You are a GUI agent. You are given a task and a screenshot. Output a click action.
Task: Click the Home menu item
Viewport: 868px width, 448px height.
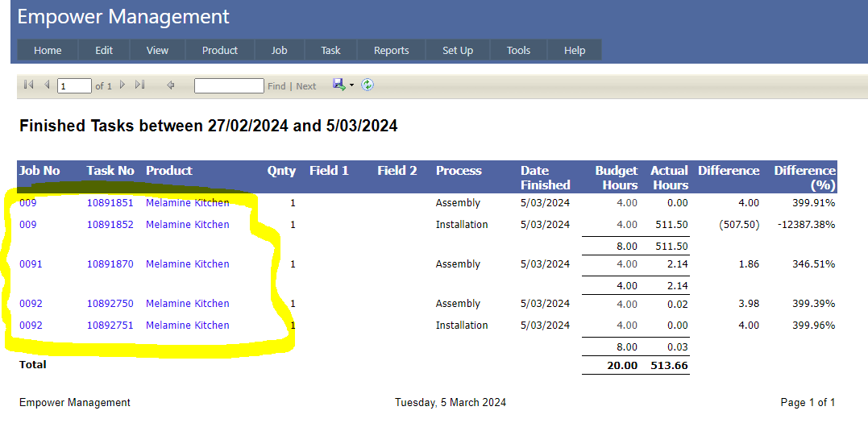48,50
